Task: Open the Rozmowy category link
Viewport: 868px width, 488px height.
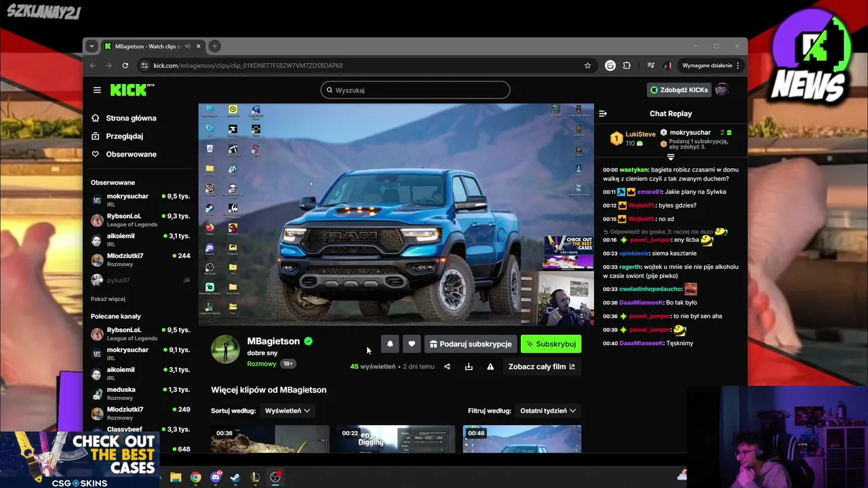Action: click(261, 364)
